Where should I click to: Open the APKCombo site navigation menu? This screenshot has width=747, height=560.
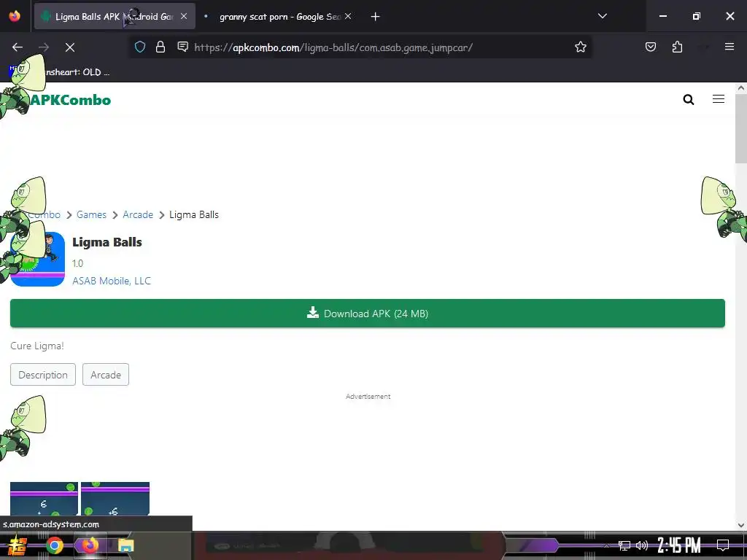coord(719,99)
